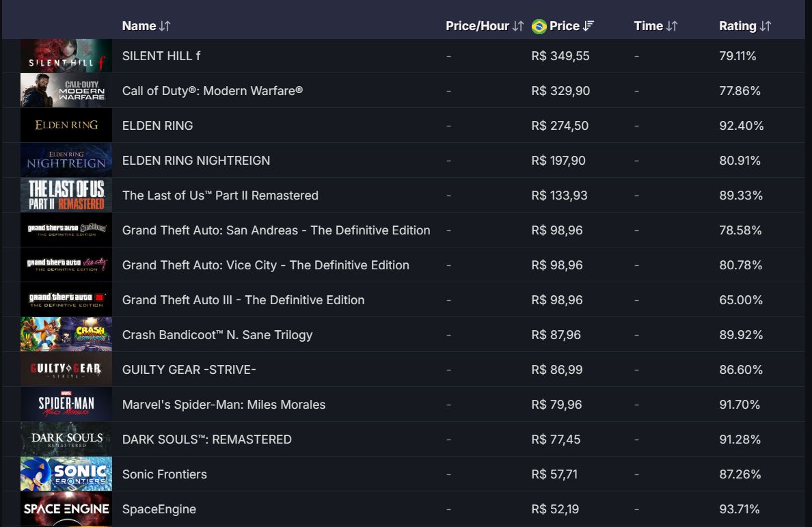Open Crash Bandicoot N. Sane Trilogy thumbnail
The height and width of the screenshot is (527, 812).
[66, 334]
